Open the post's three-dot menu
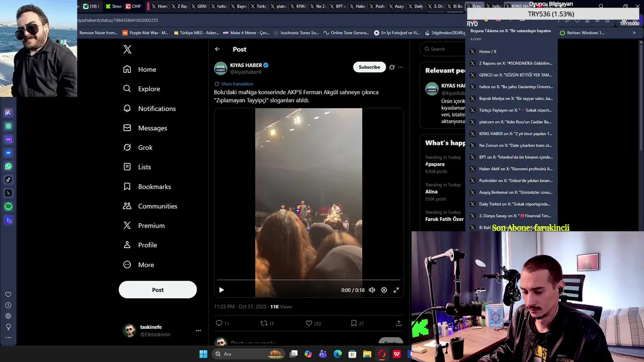Screen dimensions: 644x362 [400, 67]
